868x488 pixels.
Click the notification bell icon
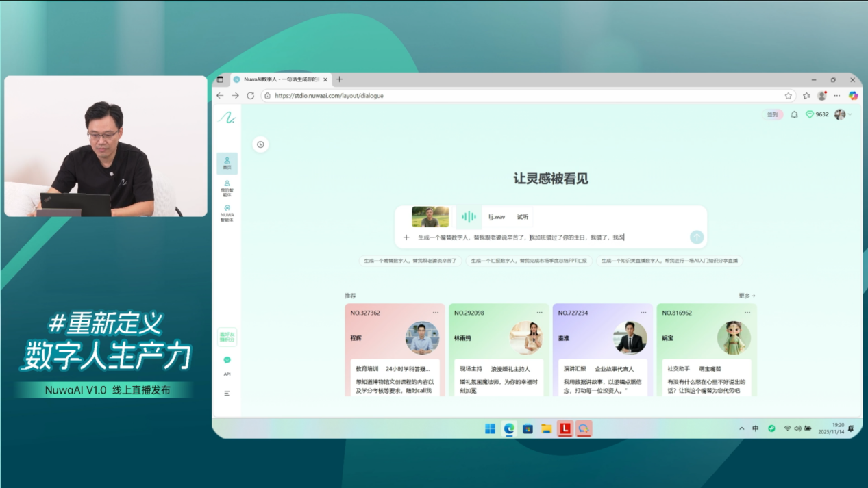[794, 114]
